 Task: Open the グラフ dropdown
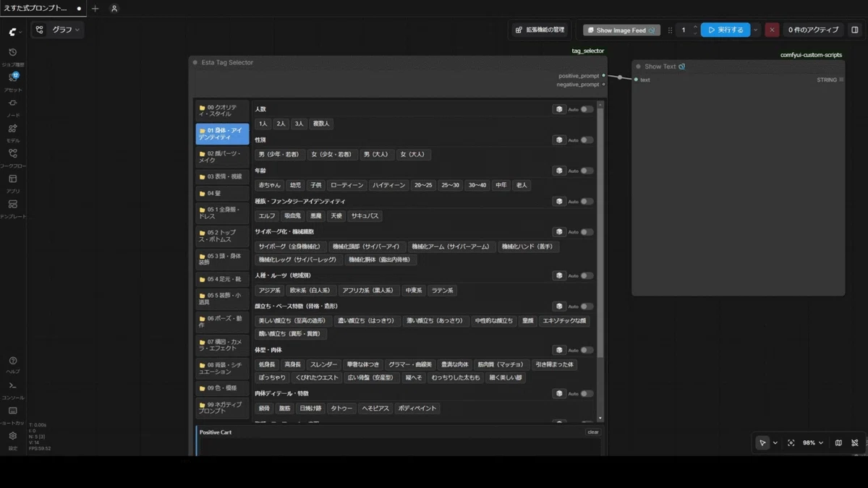click(x=58, y=30)
